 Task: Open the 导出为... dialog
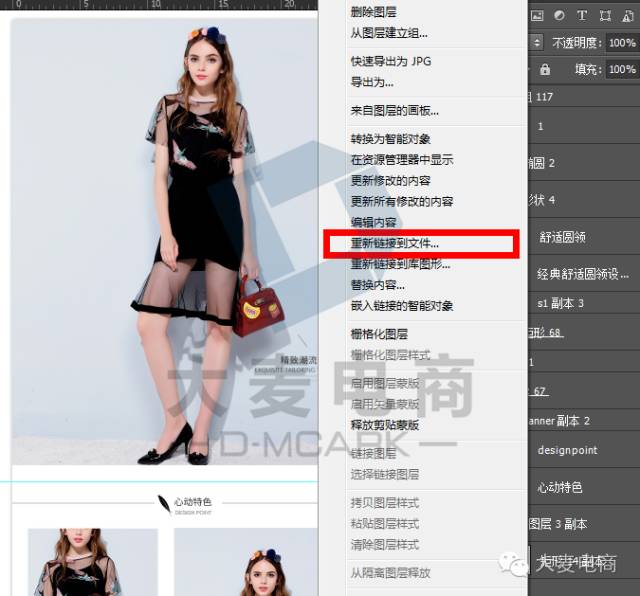coord(372,82)
